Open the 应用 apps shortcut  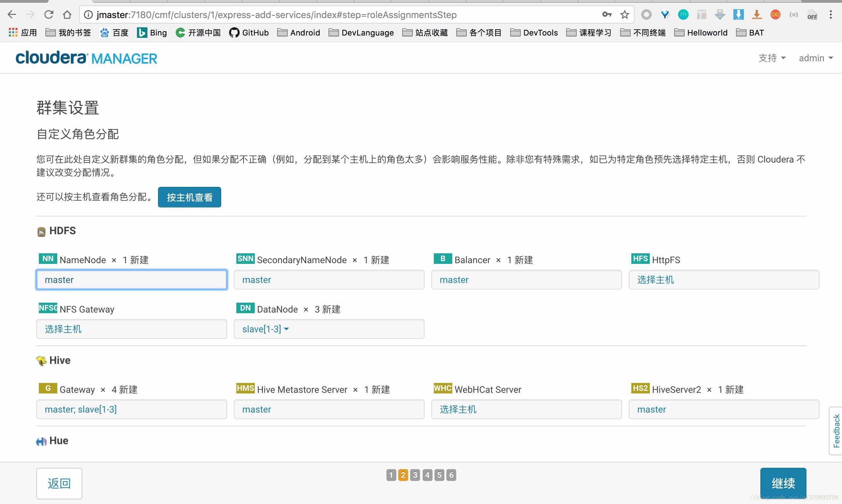coord(23,33)
